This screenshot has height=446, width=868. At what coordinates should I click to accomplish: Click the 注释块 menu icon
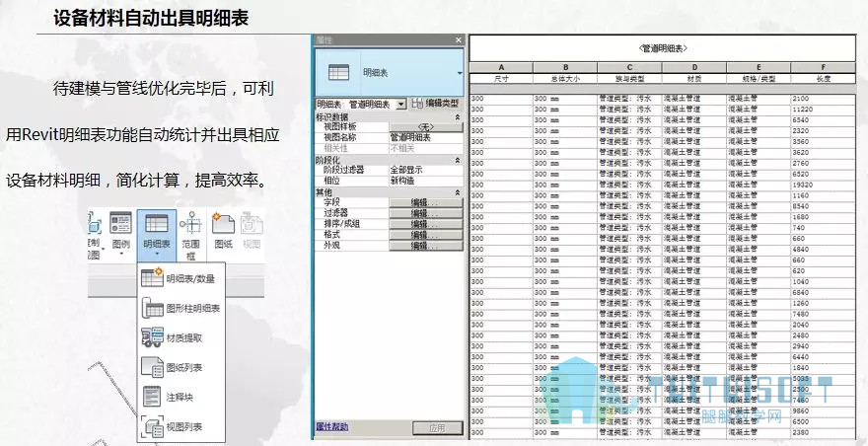[x=152, y=396]
